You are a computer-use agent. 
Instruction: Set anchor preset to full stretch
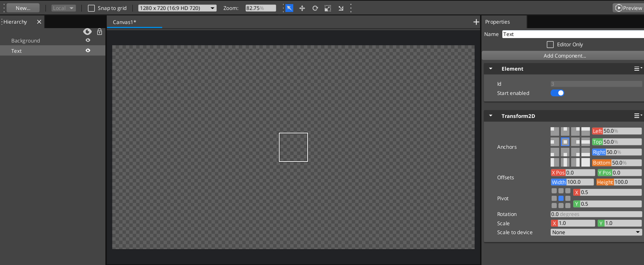[x=585, y=162]
